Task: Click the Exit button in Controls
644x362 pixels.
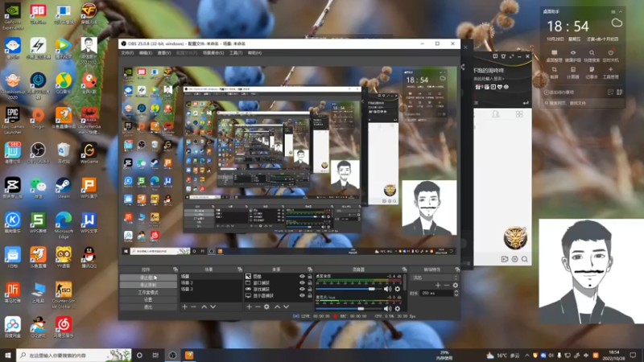Action: tap(148, 307)
